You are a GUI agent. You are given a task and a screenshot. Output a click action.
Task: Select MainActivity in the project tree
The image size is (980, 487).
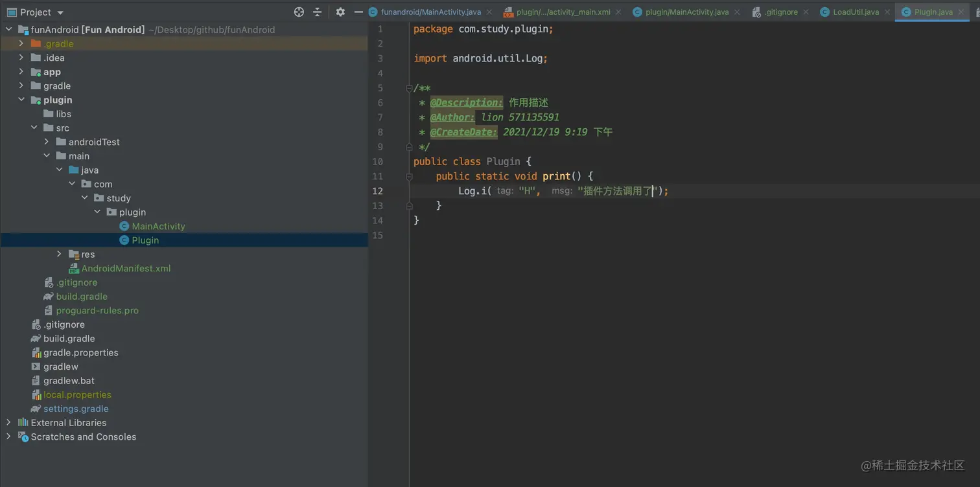point(158,226)
